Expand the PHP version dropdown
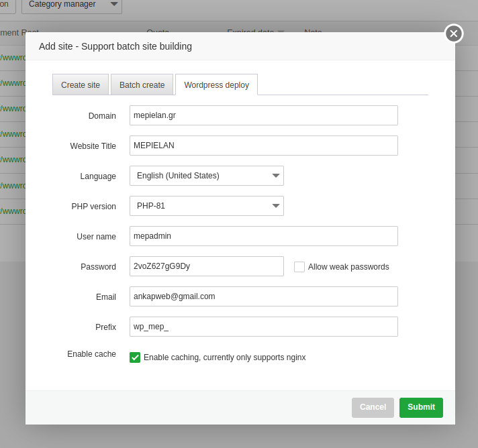 pyautogui.click(x=207, y=206)
